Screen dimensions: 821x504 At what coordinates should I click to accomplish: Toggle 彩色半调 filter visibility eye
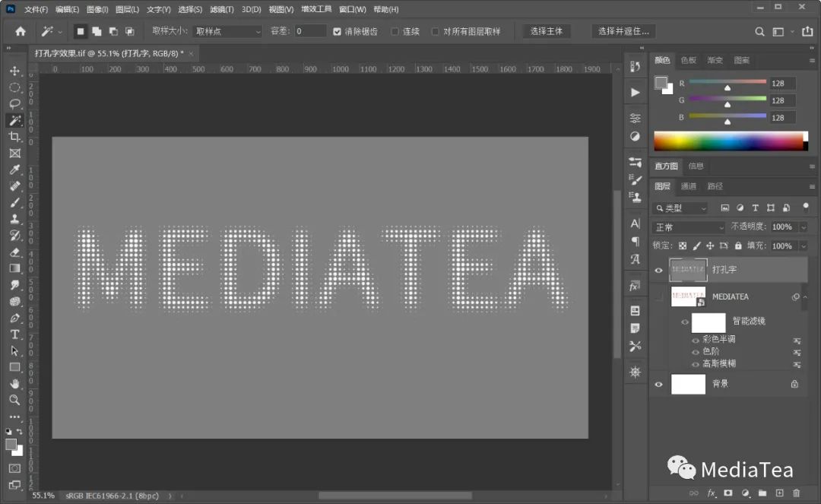pyautogui.click(x=696, y=340)
